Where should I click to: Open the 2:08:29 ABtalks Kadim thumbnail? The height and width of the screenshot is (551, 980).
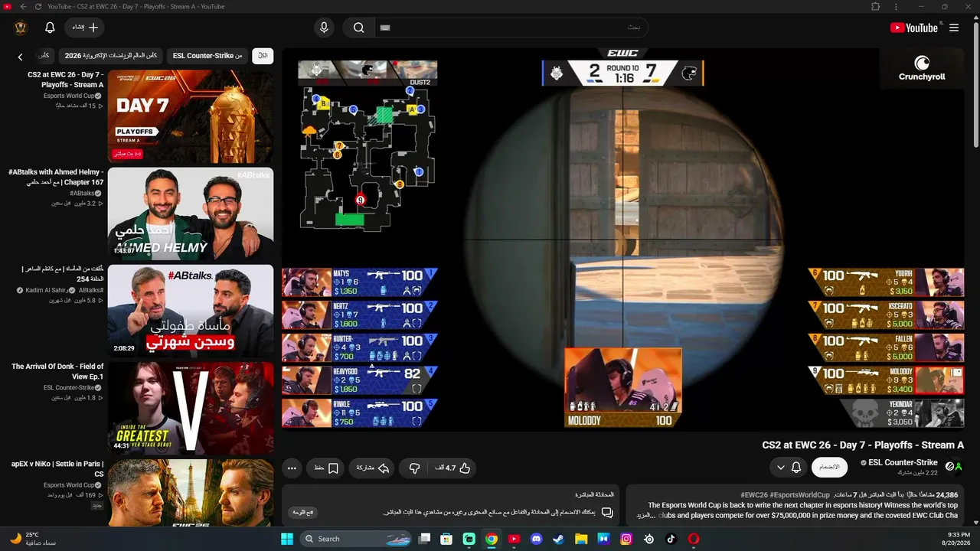[191, 311]
